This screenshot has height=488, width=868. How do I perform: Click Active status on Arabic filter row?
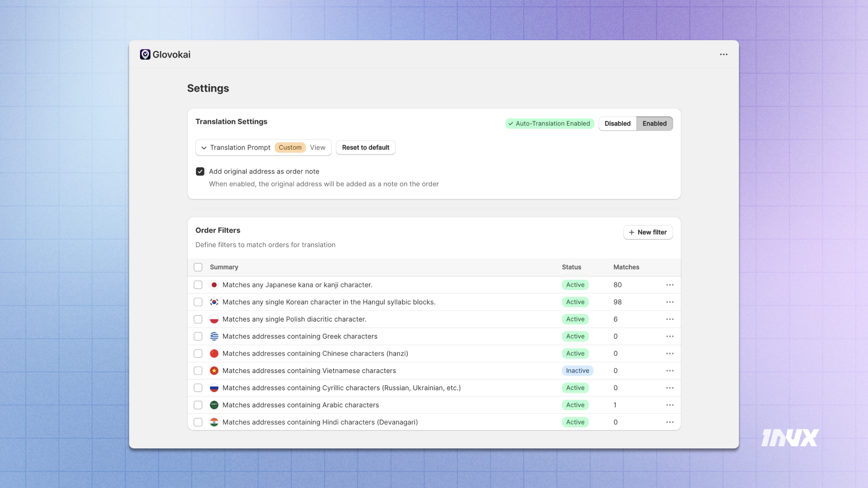click(575, 405)
